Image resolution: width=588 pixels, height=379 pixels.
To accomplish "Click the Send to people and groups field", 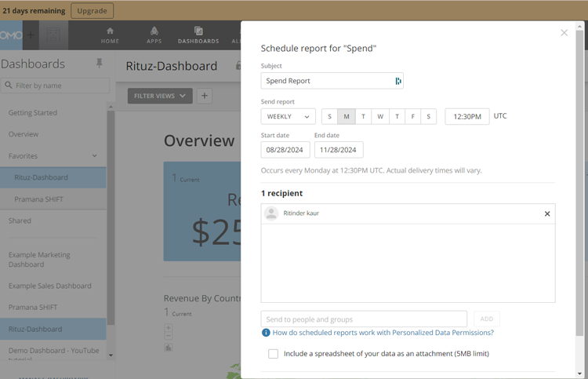I will (364, 319).
